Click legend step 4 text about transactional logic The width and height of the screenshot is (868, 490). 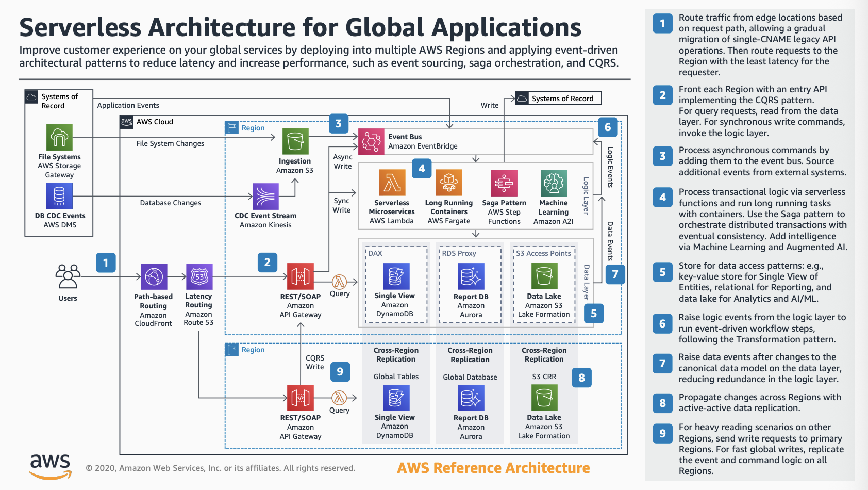[763, 219]
